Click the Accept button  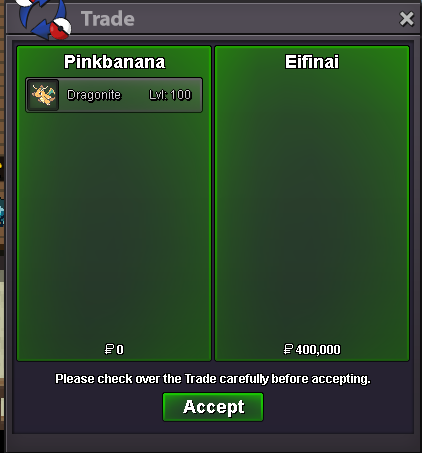coord(213,407)
